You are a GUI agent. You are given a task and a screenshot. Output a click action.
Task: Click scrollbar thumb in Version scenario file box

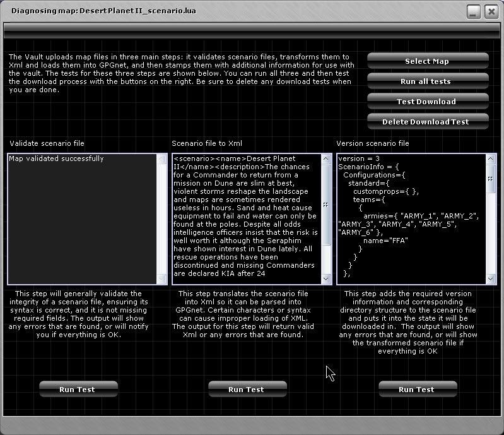[x=491, y=179]
